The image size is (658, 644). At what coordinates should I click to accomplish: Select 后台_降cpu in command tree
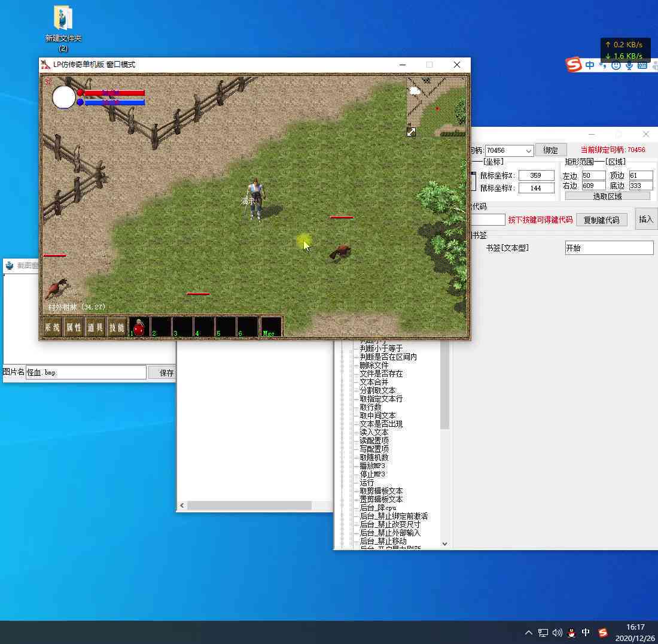377,508
